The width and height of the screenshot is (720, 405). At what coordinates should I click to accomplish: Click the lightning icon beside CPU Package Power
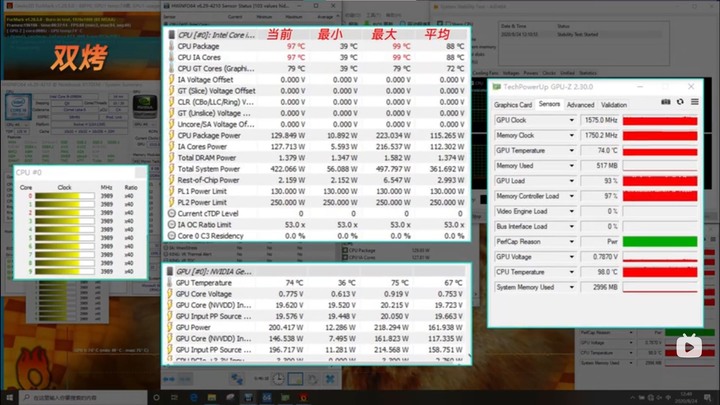pyautogui.click(x=171, y=135)
